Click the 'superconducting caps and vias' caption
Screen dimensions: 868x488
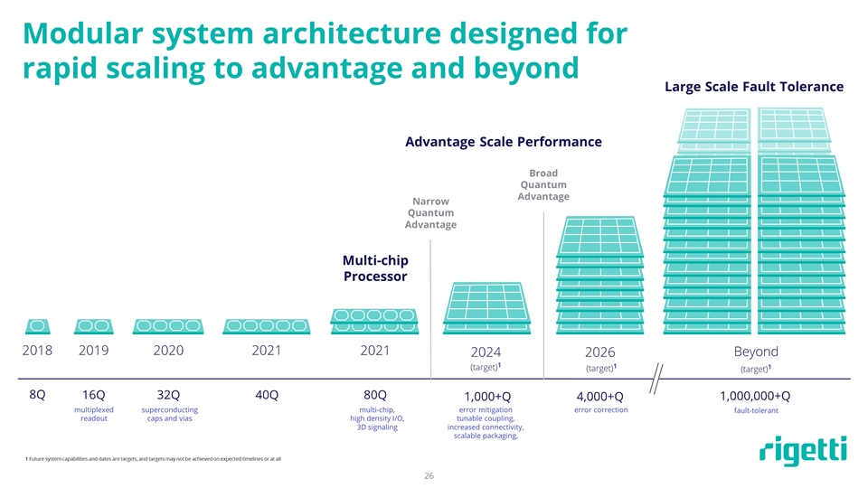coord(169,415)
